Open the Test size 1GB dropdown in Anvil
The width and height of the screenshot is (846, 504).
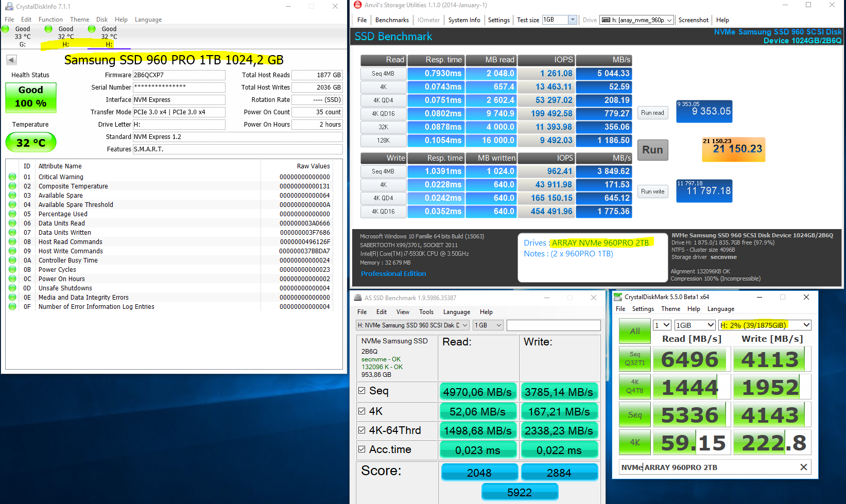tap(572, 20)
